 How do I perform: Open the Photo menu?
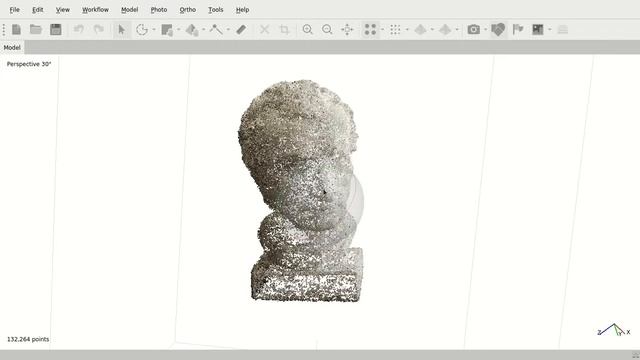(x=159, y=10)
